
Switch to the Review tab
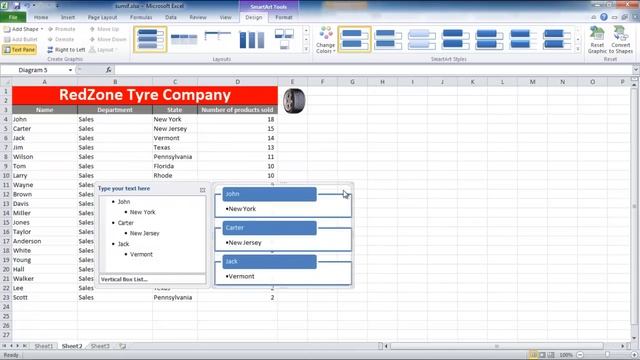(x=198, y=17)
